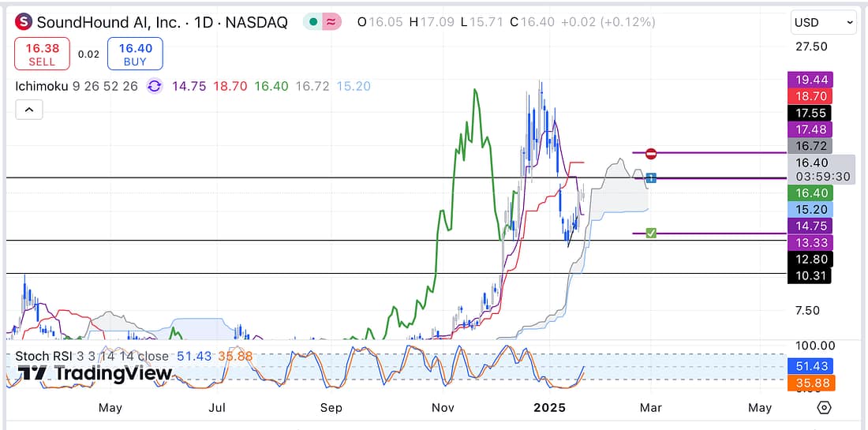Click the green checkmark take-profit marker
The width and height of the screenshot is (868, 430).
point(651,233)
